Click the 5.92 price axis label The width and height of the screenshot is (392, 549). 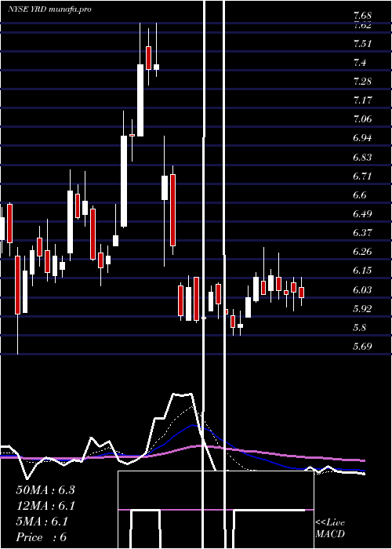pos(362,309)
